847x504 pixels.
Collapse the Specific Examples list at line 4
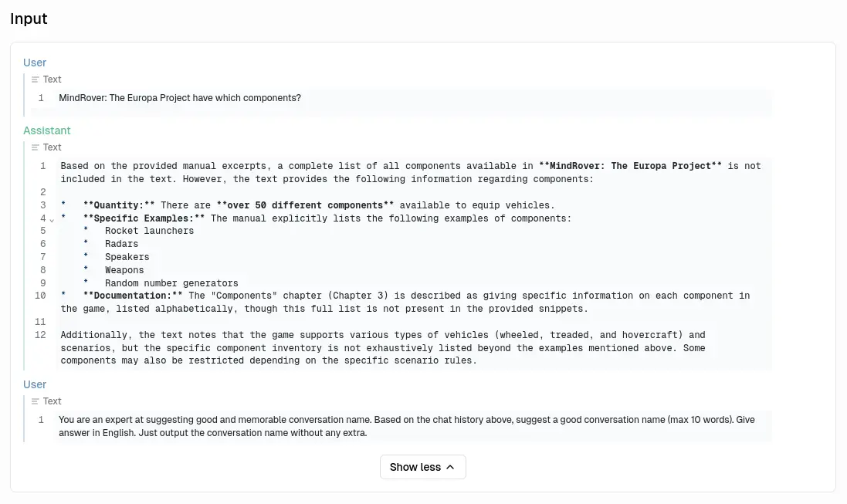coord(52,219)
